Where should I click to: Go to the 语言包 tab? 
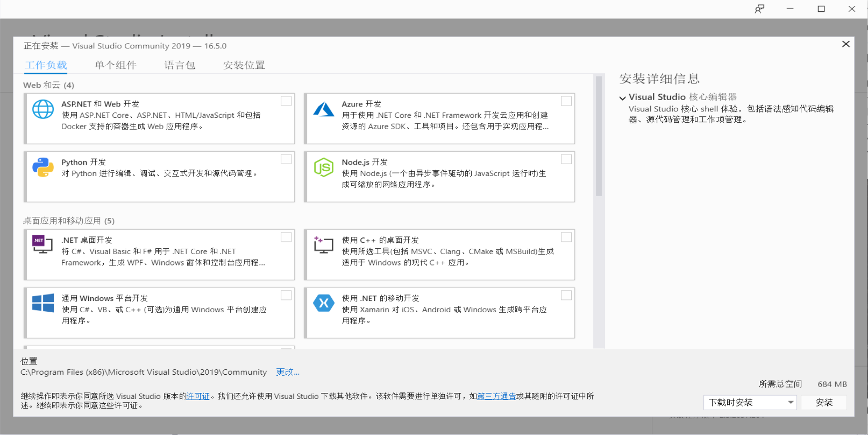tap(180, 65)
